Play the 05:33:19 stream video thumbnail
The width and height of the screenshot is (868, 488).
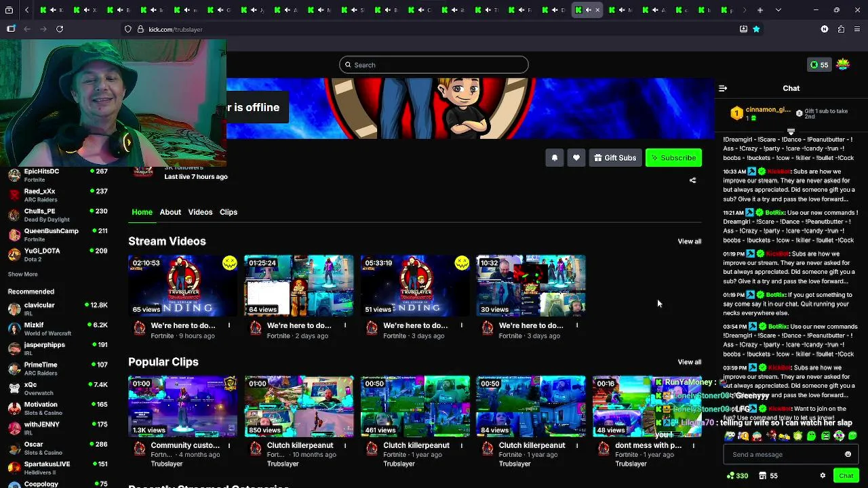coord(415,285)
